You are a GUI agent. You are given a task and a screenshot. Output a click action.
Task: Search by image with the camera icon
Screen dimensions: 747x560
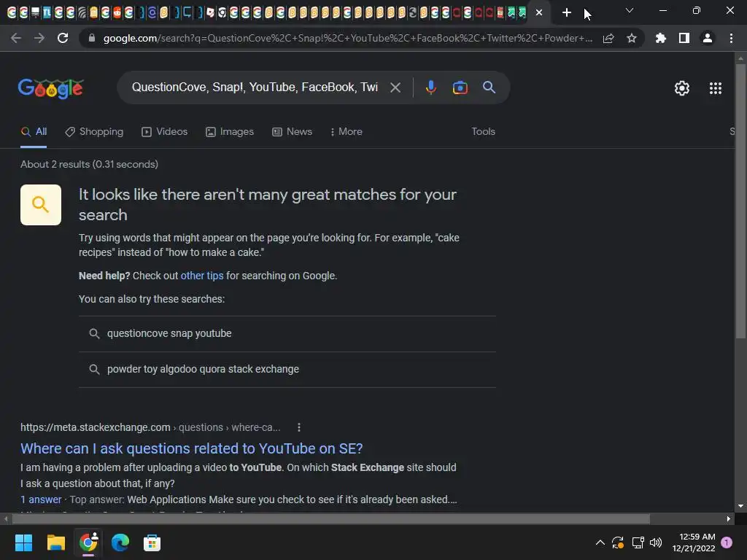460,87
